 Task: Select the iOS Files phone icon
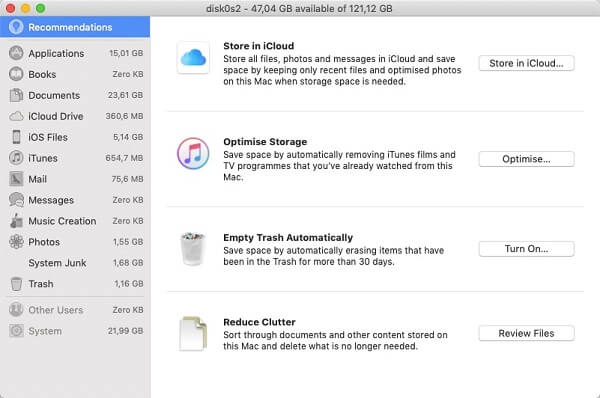[16, 137]
